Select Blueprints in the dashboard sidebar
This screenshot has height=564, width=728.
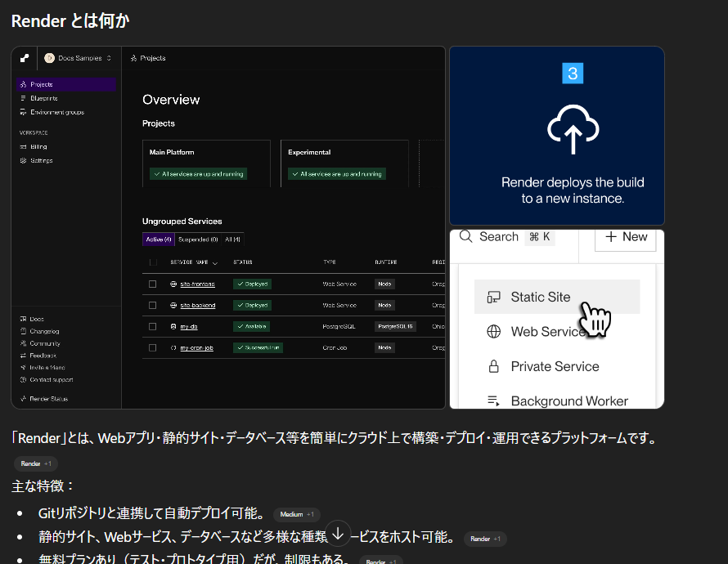[x=44, y=98]
